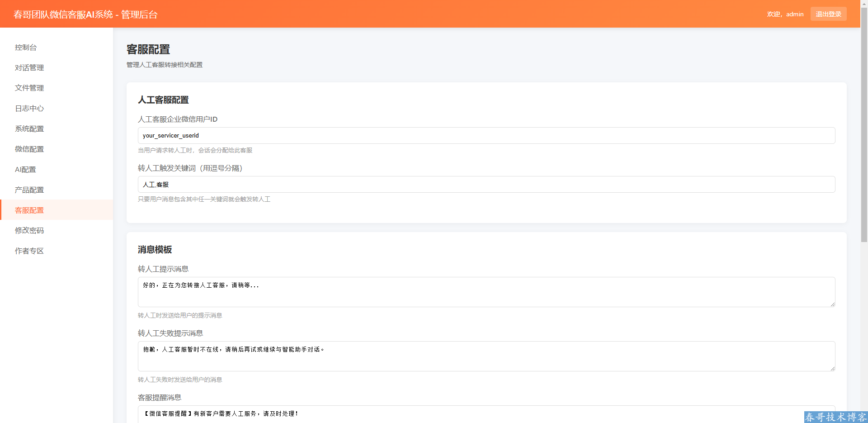Click the active 客服配置 menu item
868x423 pixels.
pos(29,210)
